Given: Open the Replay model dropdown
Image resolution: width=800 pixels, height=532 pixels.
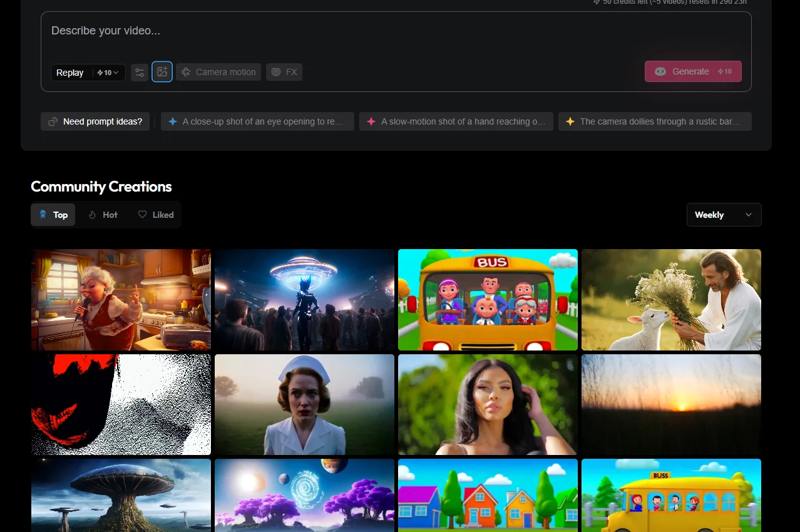Looking at the screenshot, I should pyautogui.click(x=88, y=73).
